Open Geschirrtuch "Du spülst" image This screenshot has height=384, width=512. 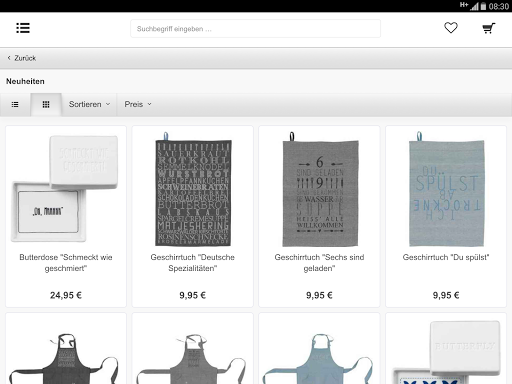(x=446, y=189)
